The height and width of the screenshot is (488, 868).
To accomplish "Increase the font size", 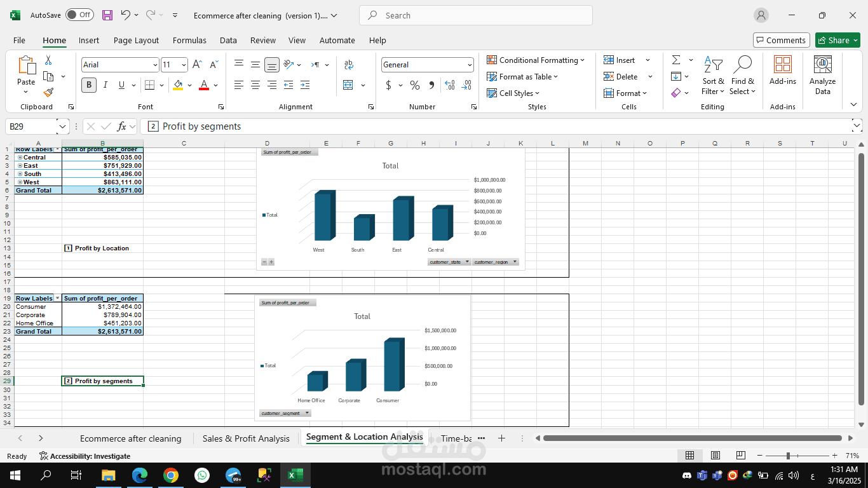I will pyautogui.click(x=198, y=65).
